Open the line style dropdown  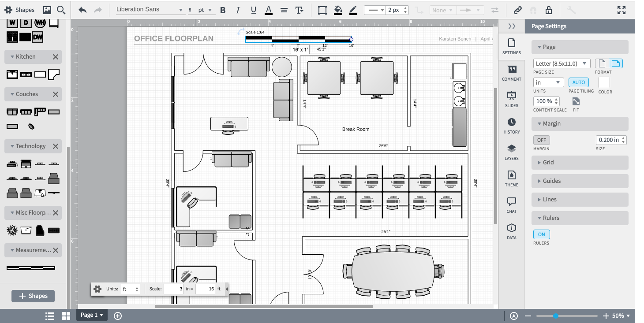click(376, 10)
